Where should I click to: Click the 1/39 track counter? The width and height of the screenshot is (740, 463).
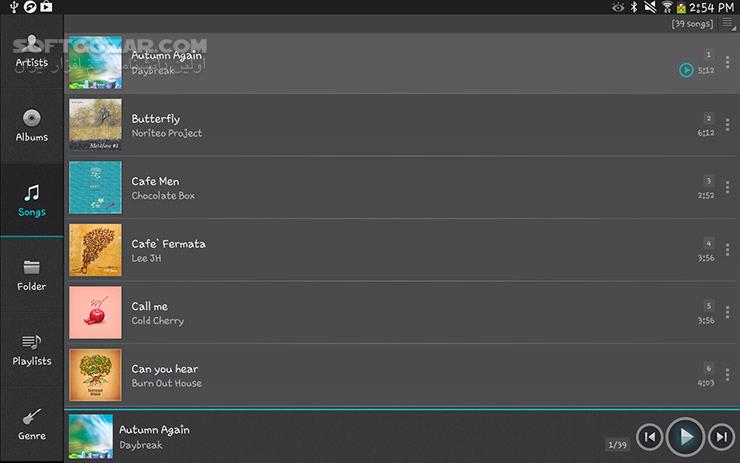coord(617,445)
